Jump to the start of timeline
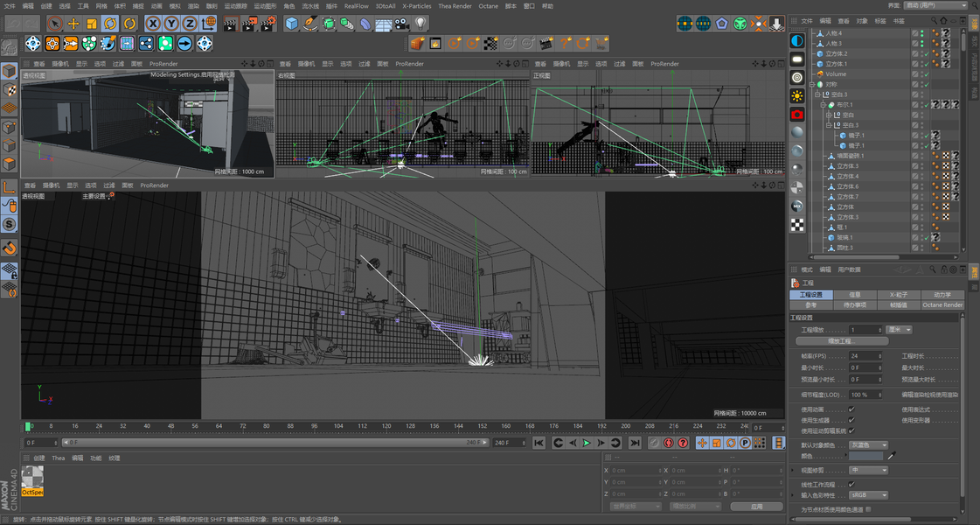 coord(539,443)
